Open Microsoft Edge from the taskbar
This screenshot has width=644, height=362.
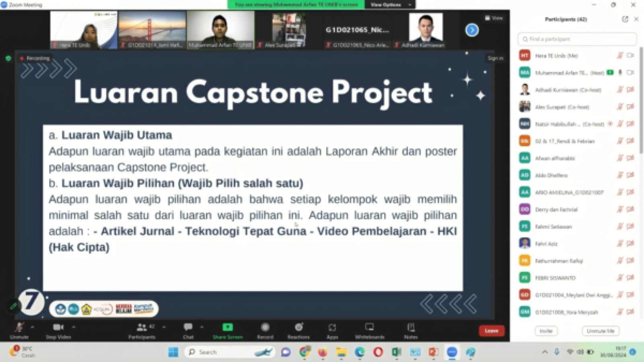coord(359,352)
